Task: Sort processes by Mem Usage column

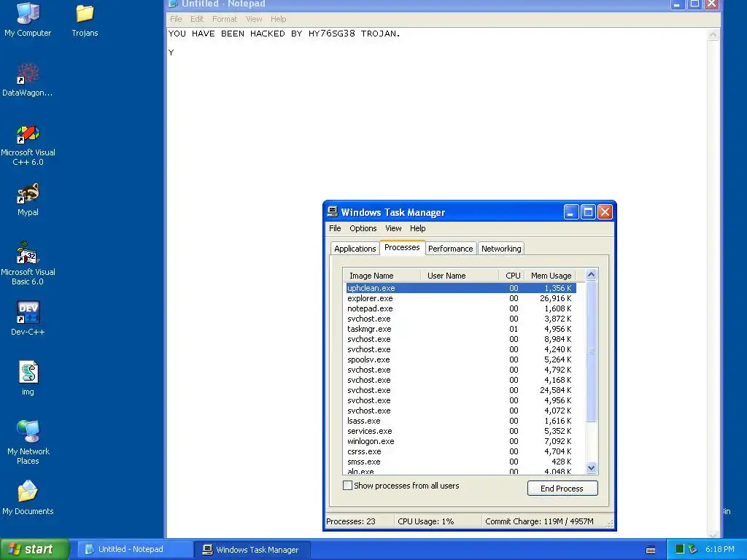Action: (550, 276)
